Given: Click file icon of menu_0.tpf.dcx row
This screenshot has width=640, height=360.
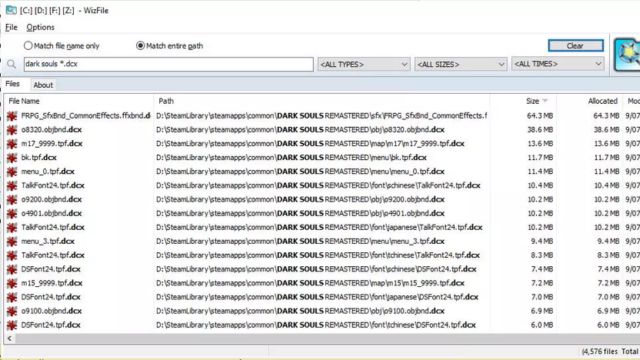Looking at the screenshot, I should click(x=12, y=171).
